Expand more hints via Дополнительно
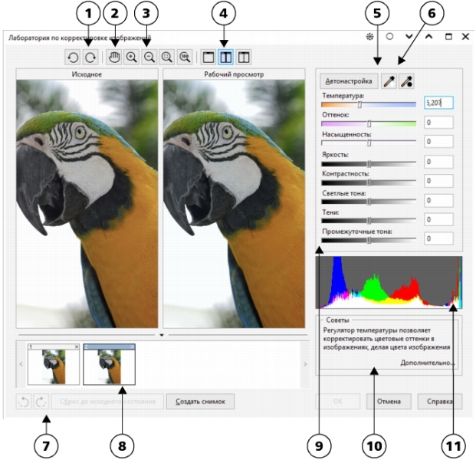 [427, 363]
